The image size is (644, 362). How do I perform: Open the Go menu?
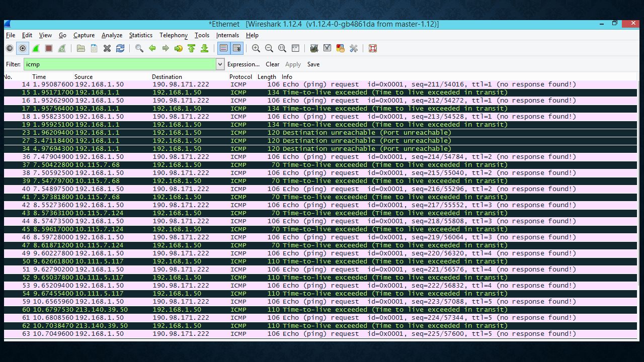(62, 35)
